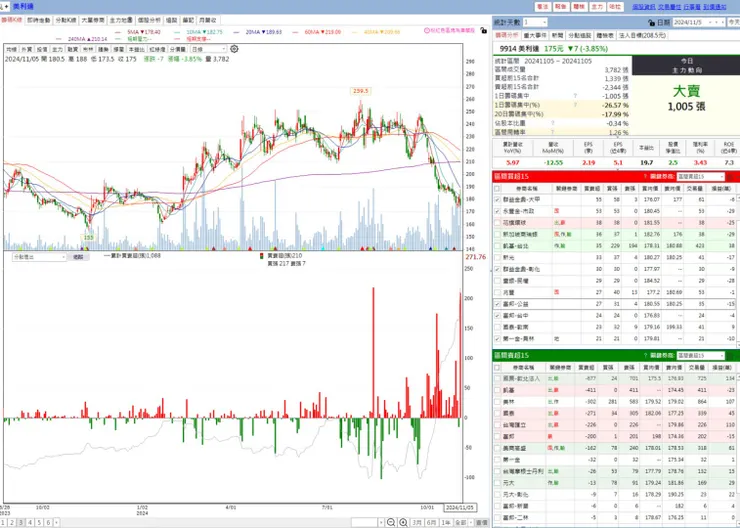This screenshot has height=528, width=740.
Task: Click lock icon above the K-line chart
Action: coord(483,31)
